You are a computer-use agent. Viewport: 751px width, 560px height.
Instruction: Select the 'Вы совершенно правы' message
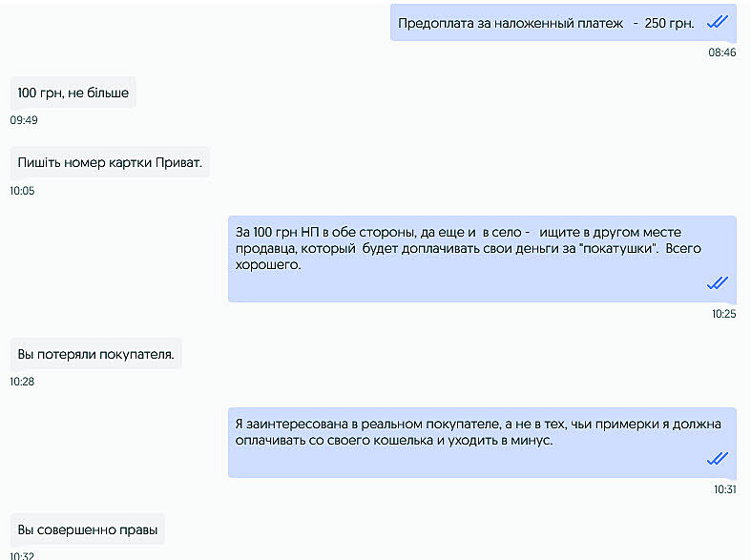[87, 529]
